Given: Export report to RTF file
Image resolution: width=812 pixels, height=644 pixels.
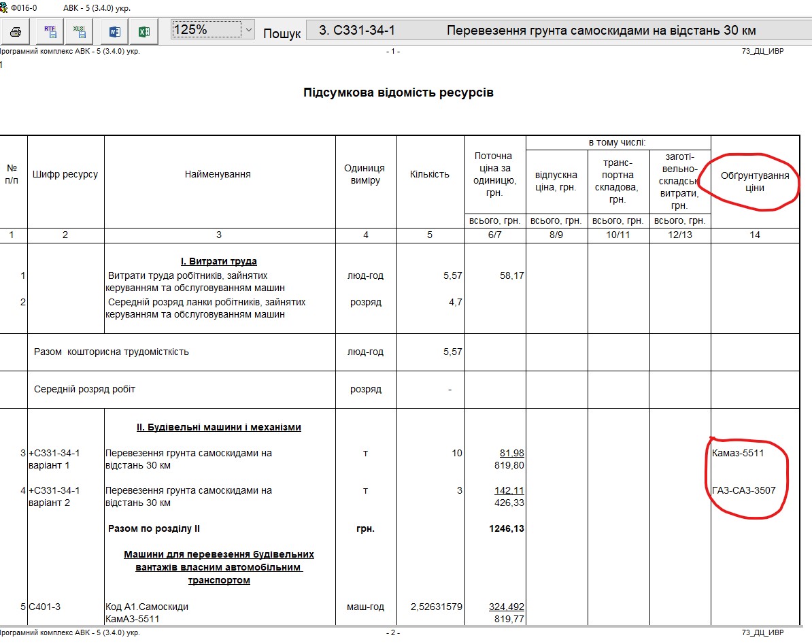Looking at the screenshot, I should click(50, 31).
